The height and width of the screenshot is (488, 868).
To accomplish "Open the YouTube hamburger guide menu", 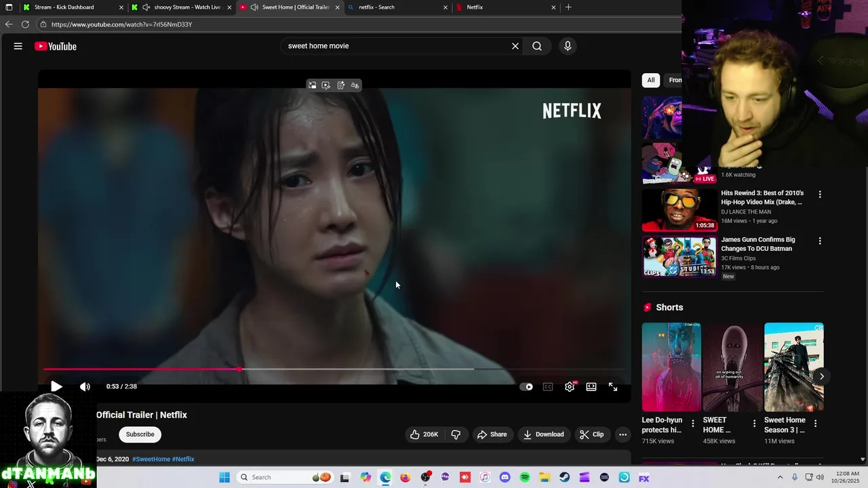I will [18, 46].
